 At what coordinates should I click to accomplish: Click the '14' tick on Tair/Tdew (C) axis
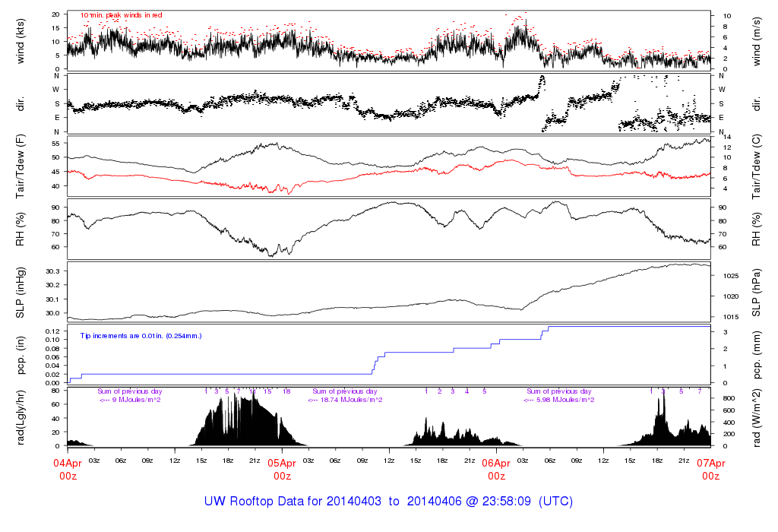pyautogui.click(x=727, y=137)
